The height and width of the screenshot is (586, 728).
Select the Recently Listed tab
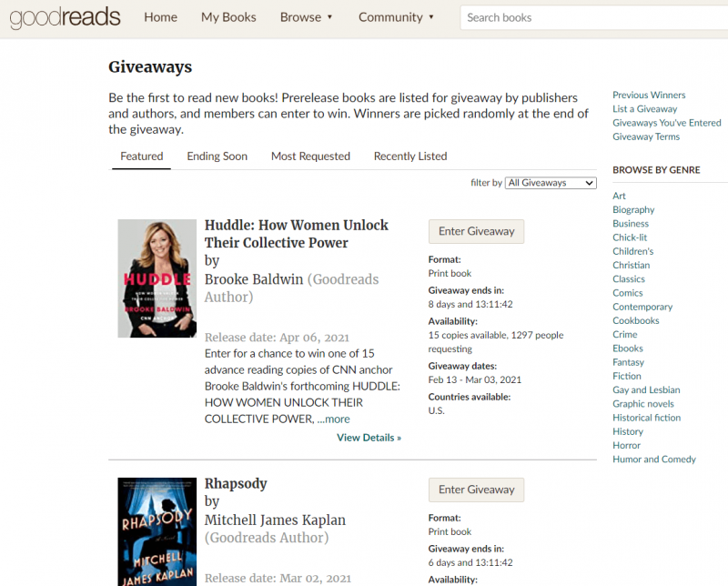point(409,156)
